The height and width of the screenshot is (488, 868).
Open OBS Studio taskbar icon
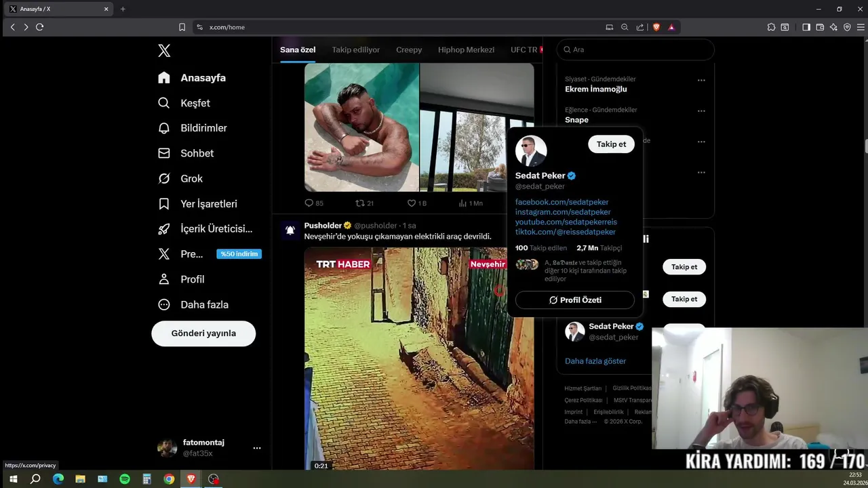pos(214,479)
